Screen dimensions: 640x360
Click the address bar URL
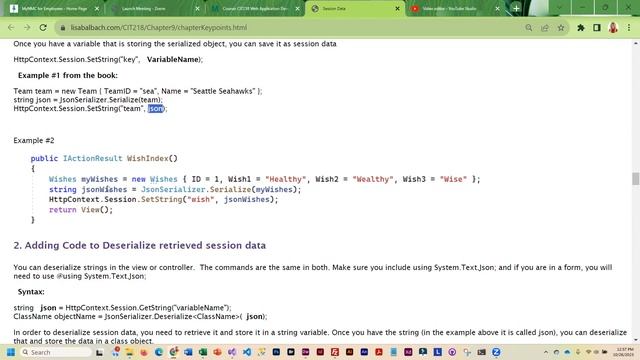pyautogui.click(x=159, y=28)
